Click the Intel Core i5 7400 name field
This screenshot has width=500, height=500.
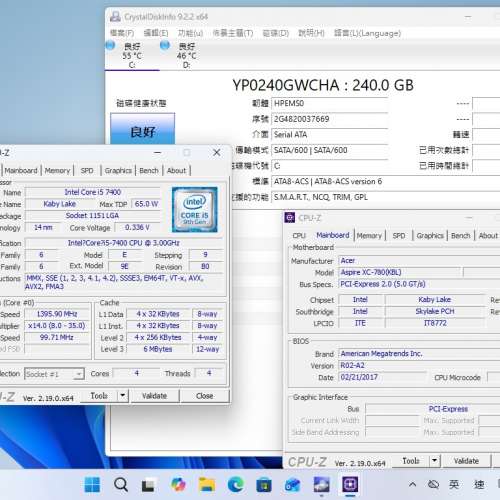point(93,192)
